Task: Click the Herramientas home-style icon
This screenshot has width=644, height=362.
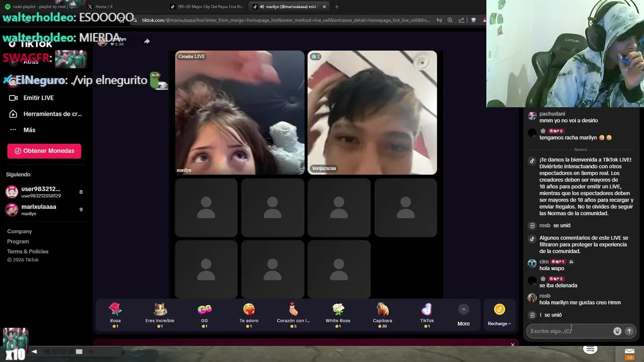Action: tap(14, 114)
